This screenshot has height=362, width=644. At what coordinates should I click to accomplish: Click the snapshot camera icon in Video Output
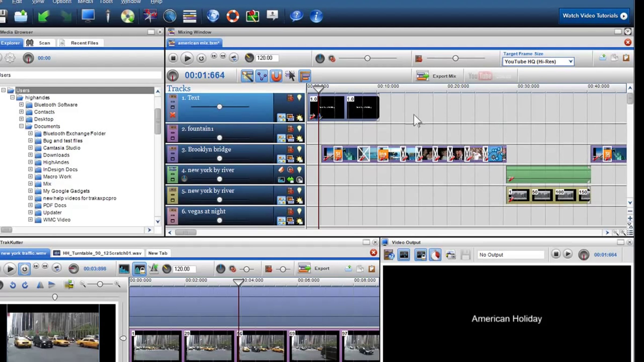(451, 255)
